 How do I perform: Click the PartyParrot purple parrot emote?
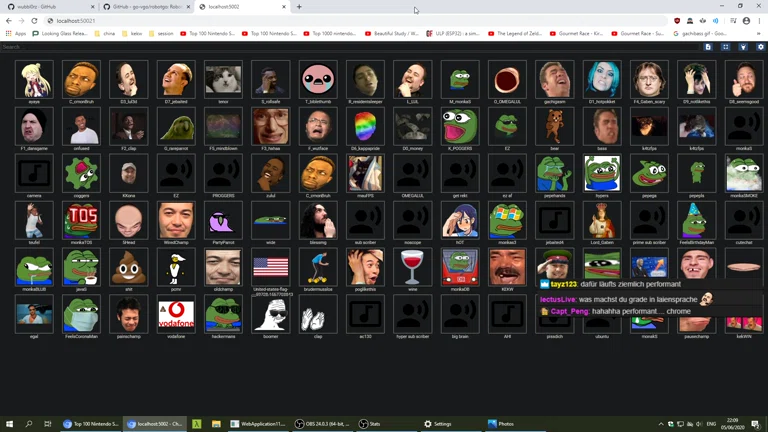pos(223,220)
